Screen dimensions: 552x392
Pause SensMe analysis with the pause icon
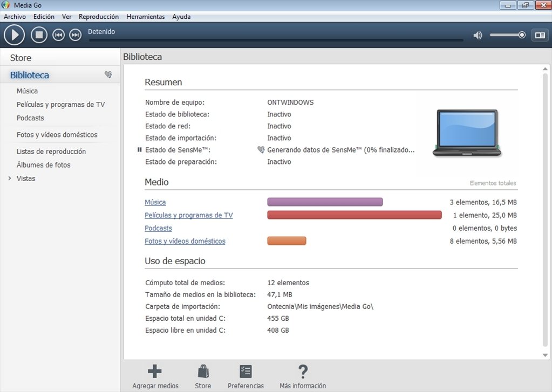[x=139, y=149]
